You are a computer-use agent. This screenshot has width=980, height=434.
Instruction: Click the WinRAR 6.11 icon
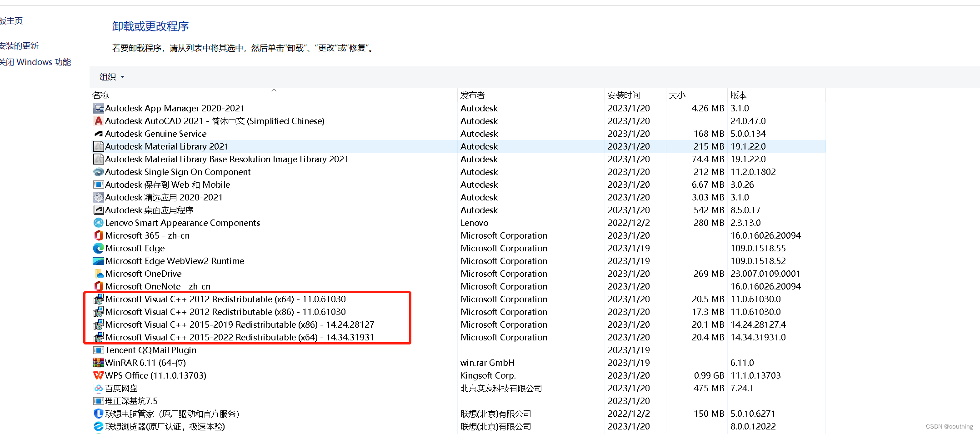[98, 363]
